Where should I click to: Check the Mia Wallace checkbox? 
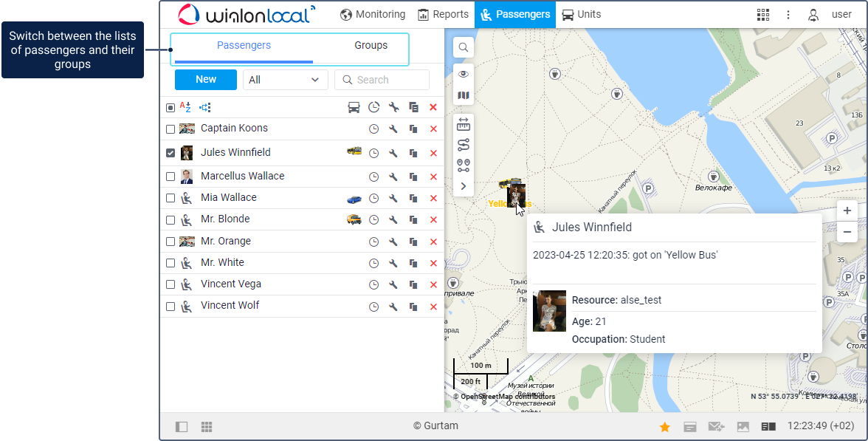tap(170, 198)
